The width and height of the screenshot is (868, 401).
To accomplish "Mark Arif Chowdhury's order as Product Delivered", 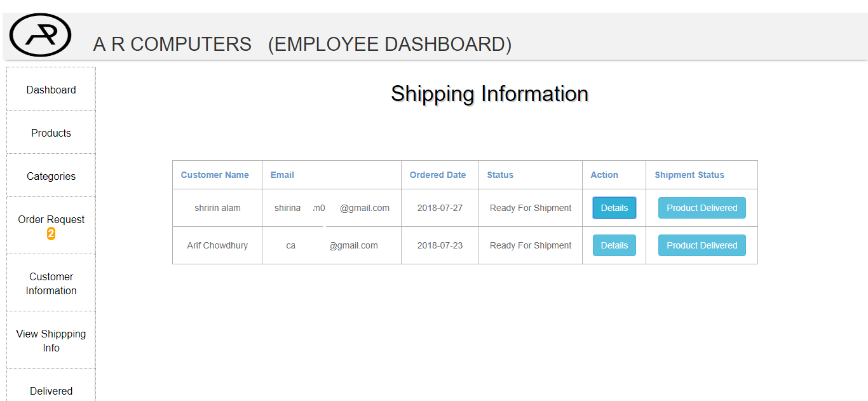I will [x=702, y=245].
